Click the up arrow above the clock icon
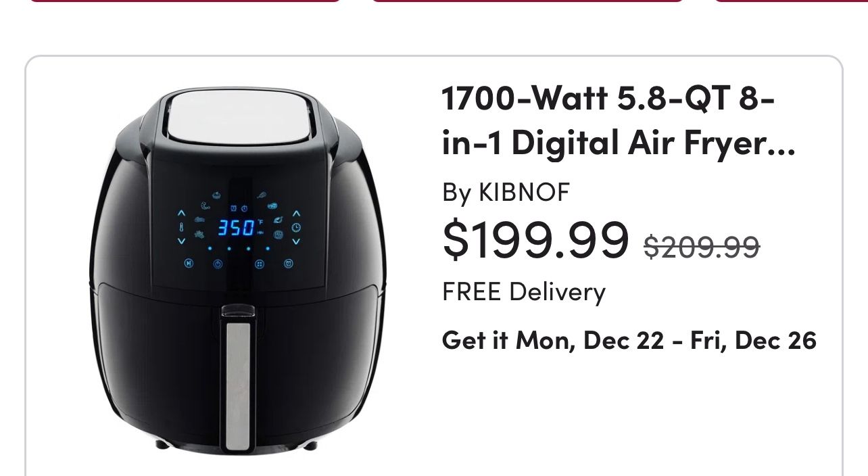Viewport: 868px width, 476px height. [296, 214]
